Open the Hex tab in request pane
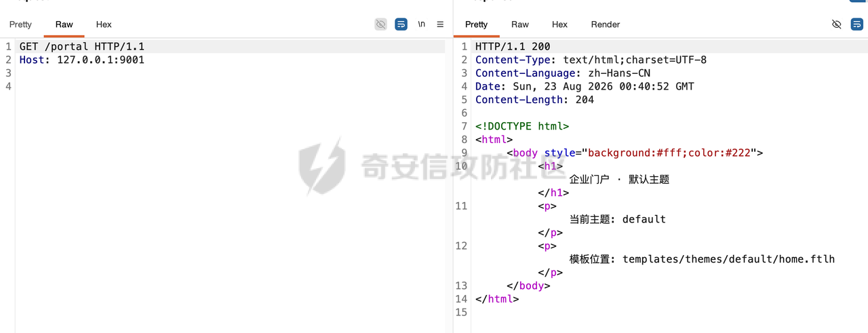The image size is (868, 333). [x=104, y=24]
